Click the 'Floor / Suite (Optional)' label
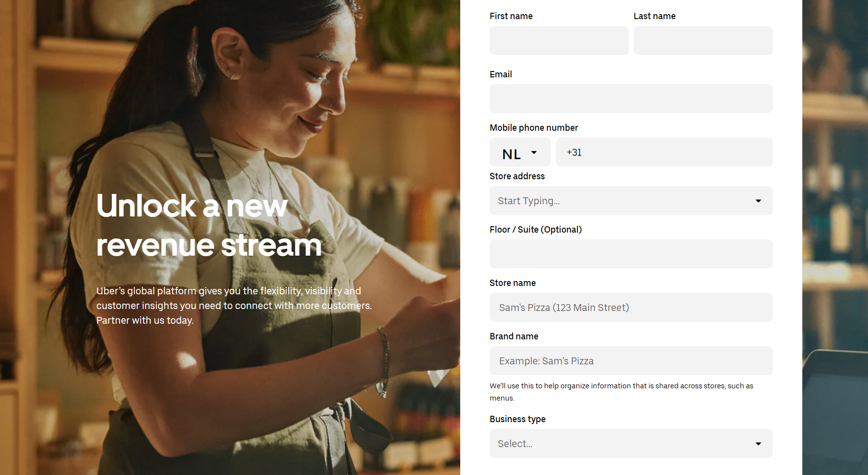This screenshot has width=868, height=475. (536, 230)
